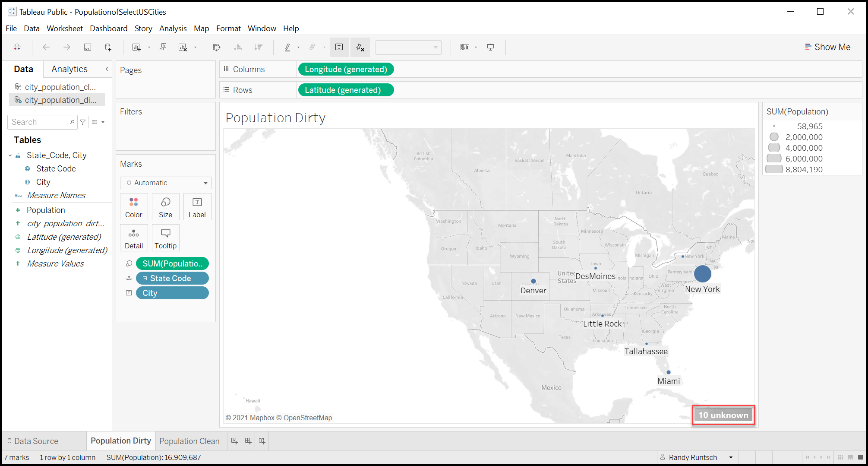Open the Color marks card
Image resolution: width=868 pixels, height=466 pixels.
[134, 207]
